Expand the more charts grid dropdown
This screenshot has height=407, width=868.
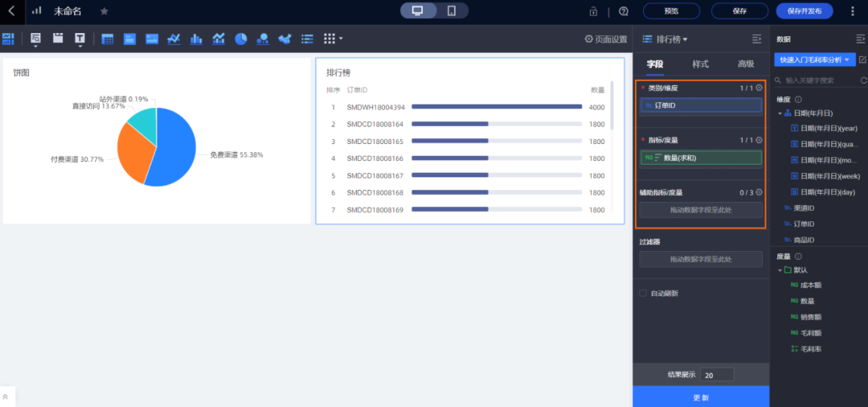(x=333, y=39)
